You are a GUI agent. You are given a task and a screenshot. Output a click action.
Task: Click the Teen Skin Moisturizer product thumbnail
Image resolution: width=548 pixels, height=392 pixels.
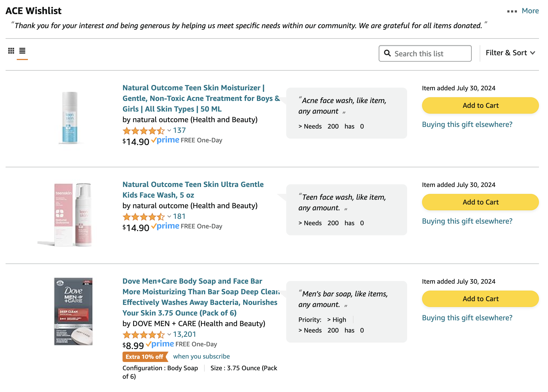(70, 118)
